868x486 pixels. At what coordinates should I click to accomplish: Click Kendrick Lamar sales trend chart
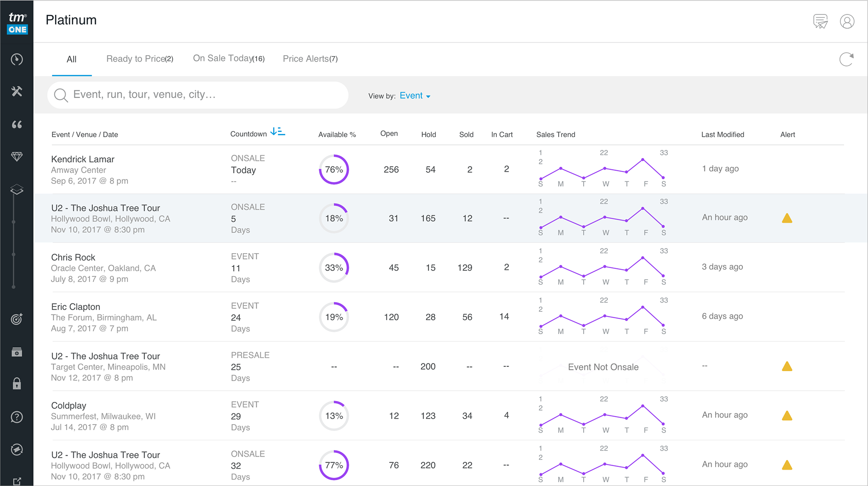click(x=602, y=169)
